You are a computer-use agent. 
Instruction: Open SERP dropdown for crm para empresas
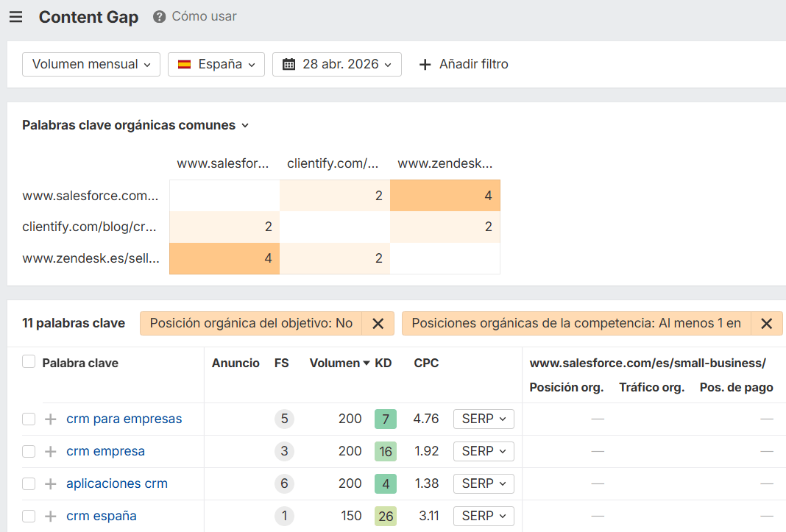point(484,419)
